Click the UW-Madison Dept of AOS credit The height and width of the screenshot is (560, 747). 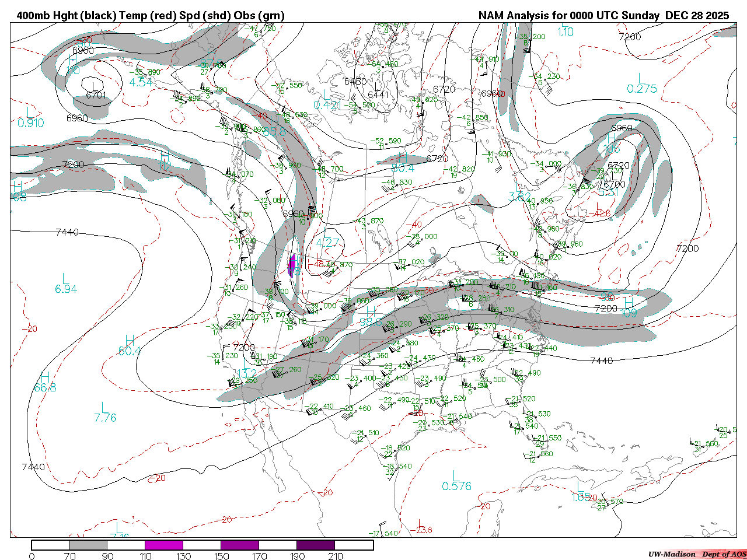[697, 554]
